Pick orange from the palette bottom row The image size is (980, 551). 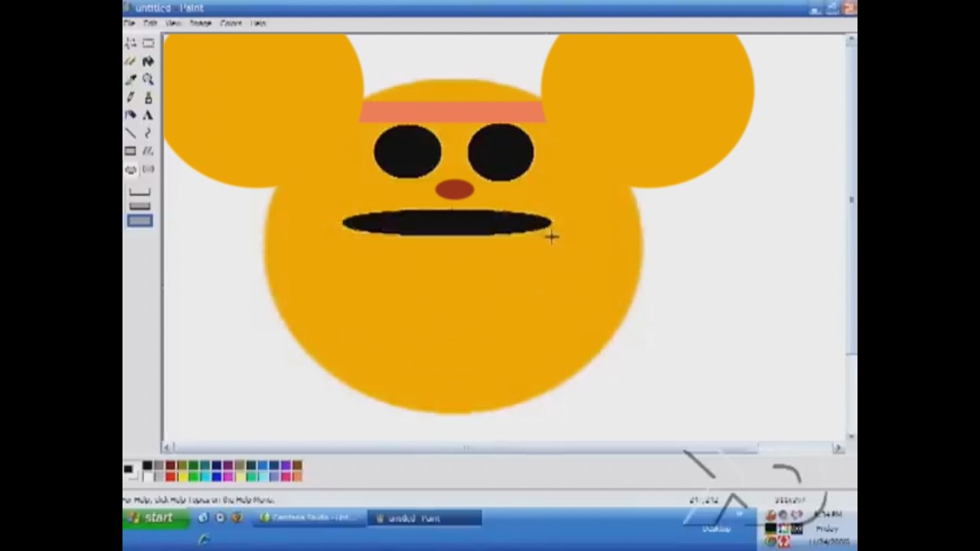pyautogui.click(x=296, y=477)
